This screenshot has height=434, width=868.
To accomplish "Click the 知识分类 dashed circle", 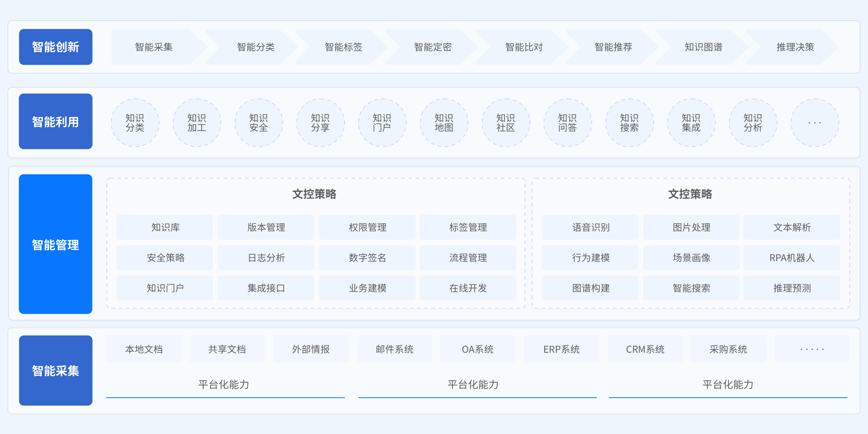I will (x=135, y=123).
